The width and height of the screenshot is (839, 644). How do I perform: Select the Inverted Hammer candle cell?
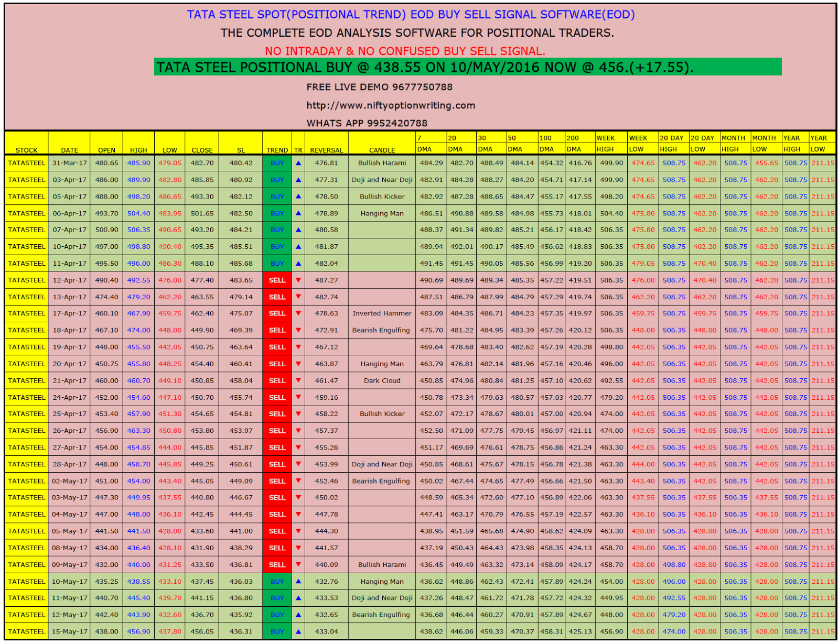pos(382,313)
